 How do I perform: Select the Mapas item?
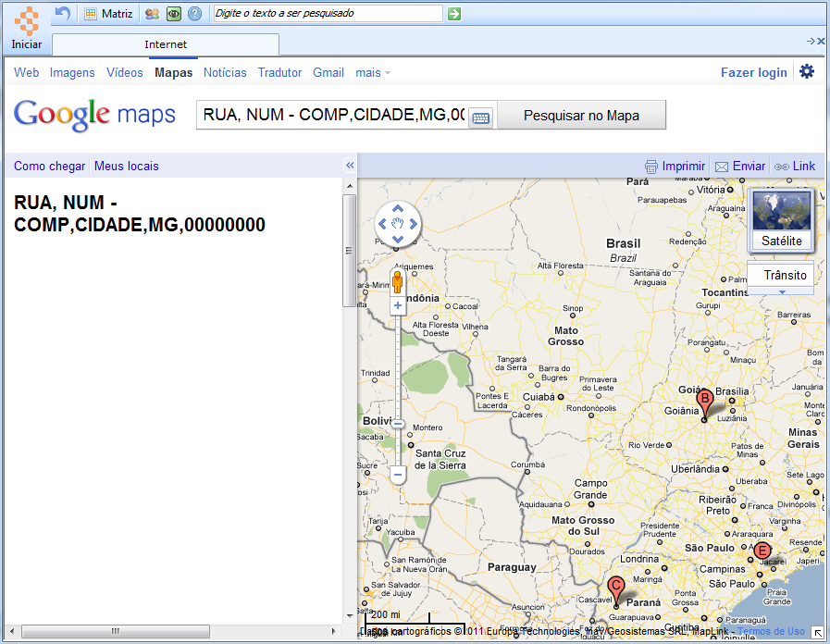pyautogui.click(x=174, y=72)
